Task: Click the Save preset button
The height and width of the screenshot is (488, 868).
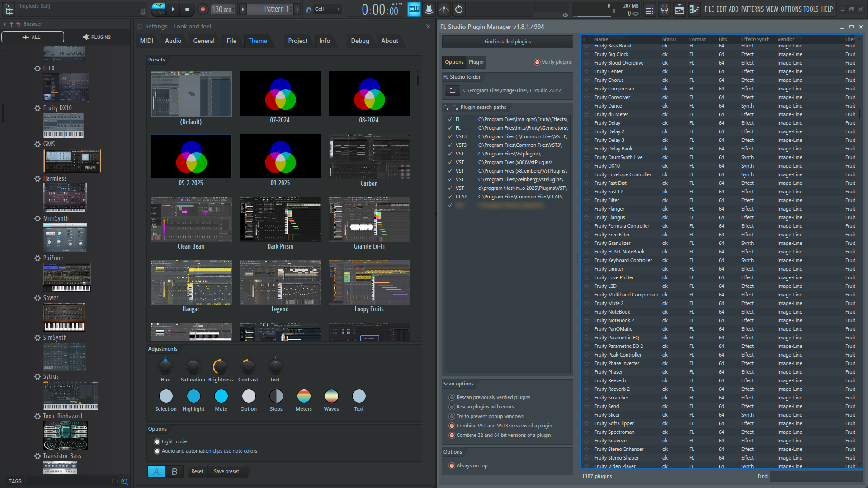Action: (x=228, y=472)
